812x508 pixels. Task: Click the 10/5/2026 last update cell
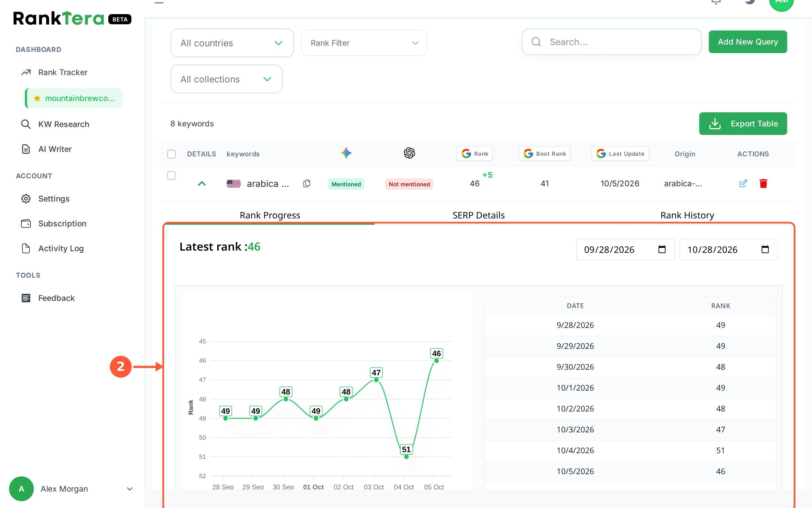pyautogui.click(x=620, y=183)
